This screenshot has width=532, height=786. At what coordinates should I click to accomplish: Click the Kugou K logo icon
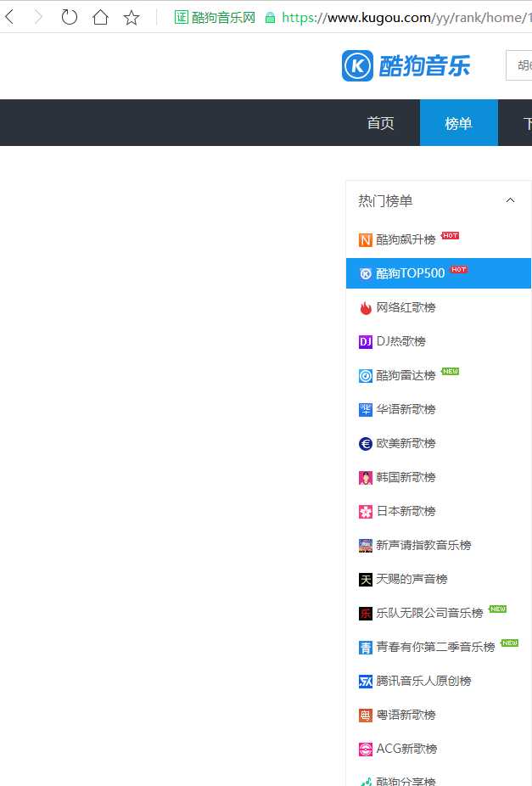(x=357, y=65)
